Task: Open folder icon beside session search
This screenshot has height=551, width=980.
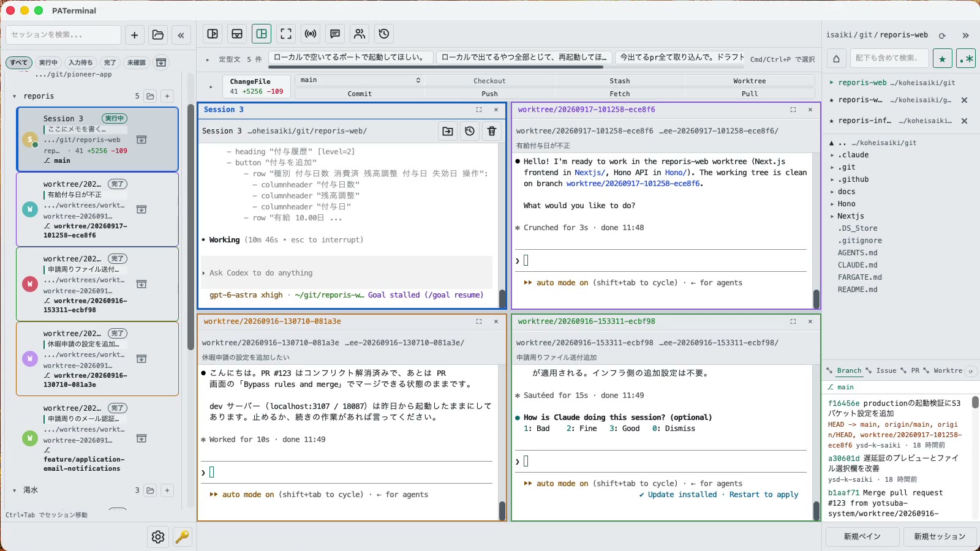Action: [158, 35]
